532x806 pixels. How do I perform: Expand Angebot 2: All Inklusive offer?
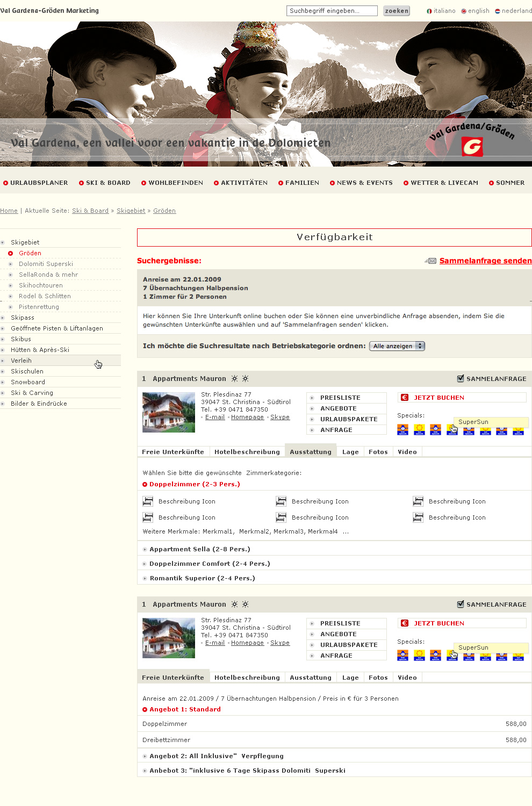[x=216, y=756]
